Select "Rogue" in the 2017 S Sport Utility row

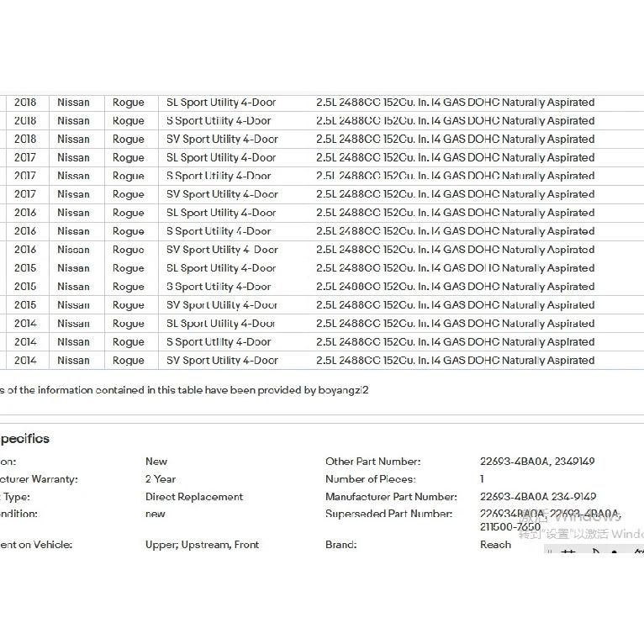coord(128,177)
